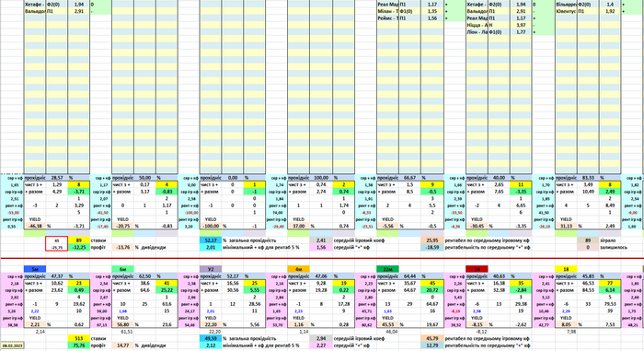Screen dimensions: 644x351
Task: Click the dividend percent cell '14,77'
Action: 122,345
